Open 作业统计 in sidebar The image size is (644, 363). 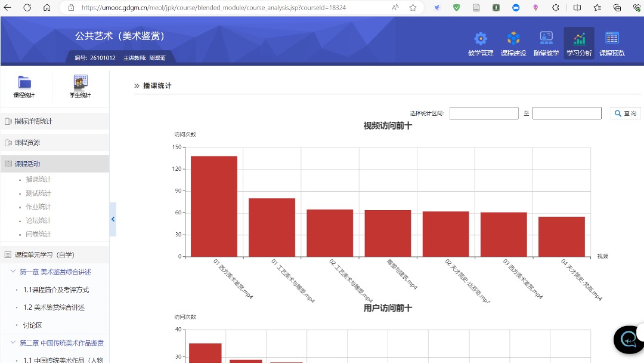[38, 207]
